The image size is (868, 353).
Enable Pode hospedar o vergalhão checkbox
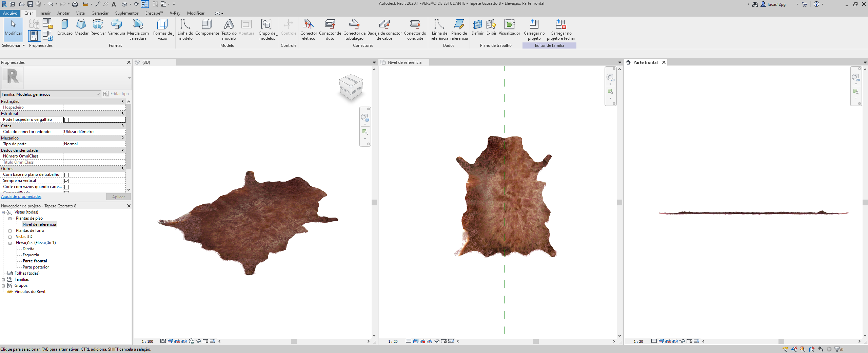coord(67,120)
